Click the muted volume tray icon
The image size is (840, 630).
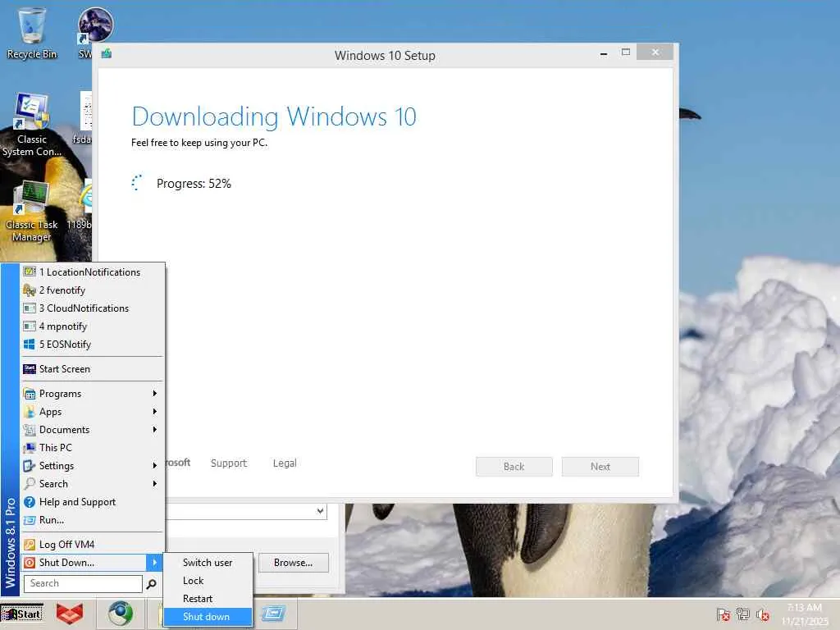762,614
